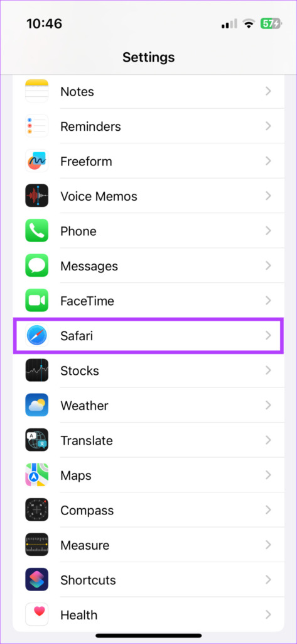297x644 pixels.
Task: Tap the Safari compass icon
Action: [36, 336]
